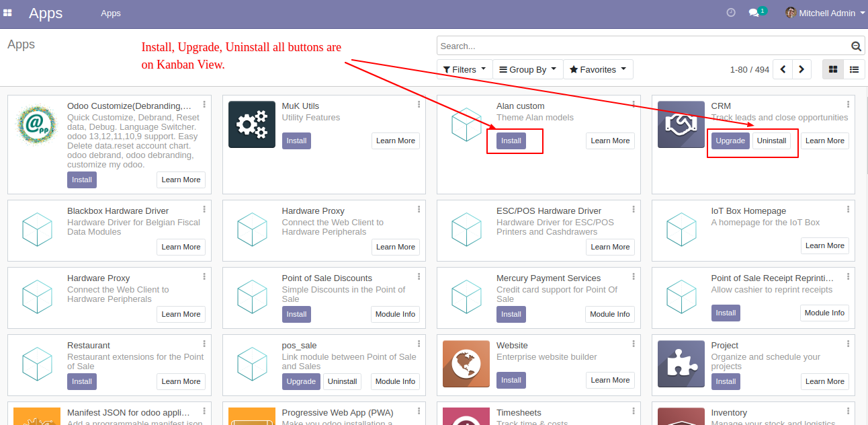Install Point of Sale Receipt Reprinting
The image size is (868, 425).
726,313
